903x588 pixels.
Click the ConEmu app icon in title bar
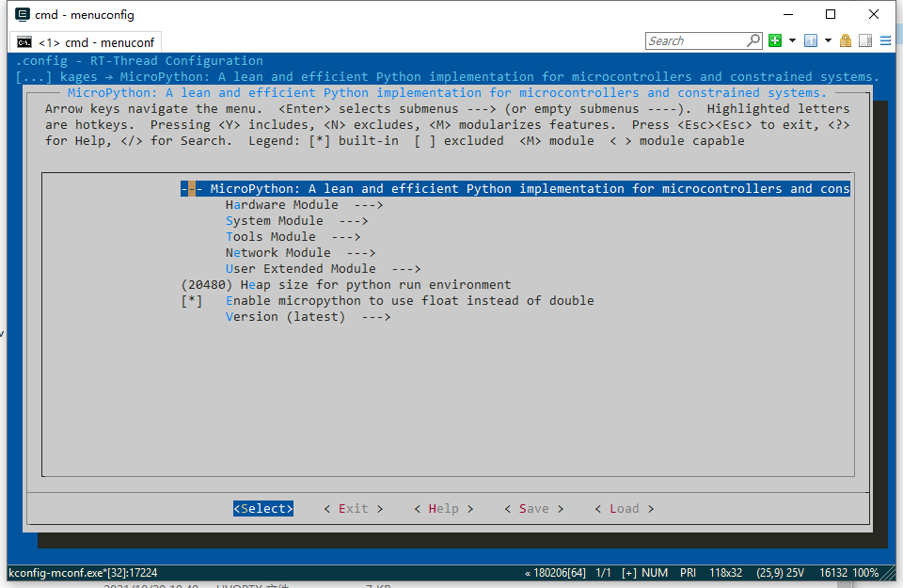(x=23, y=14)
